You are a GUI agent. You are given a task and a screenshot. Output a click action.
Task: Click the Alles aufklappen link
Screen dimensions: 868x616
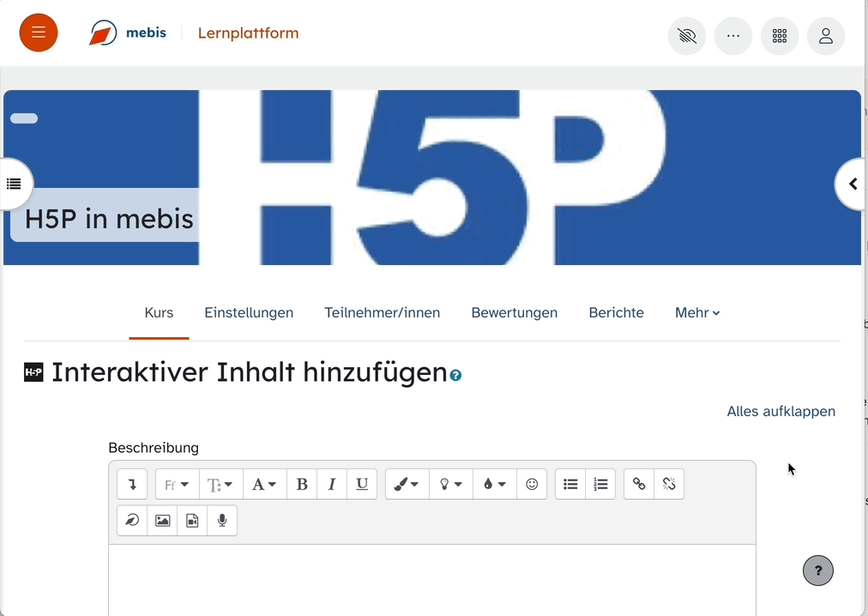(x=781, y=412)
